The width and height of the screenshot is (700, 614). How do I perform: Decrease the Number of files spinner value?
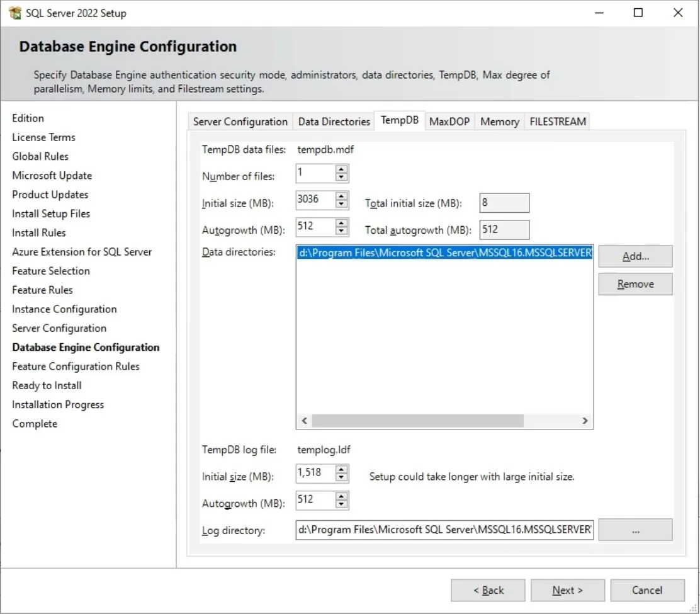[342, 178]
